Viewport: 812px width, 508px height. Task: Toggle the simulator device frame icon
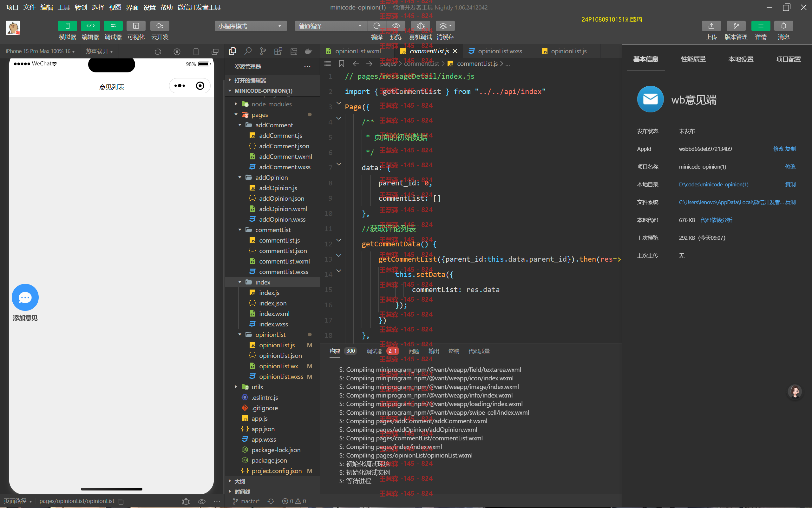[196, 51]
